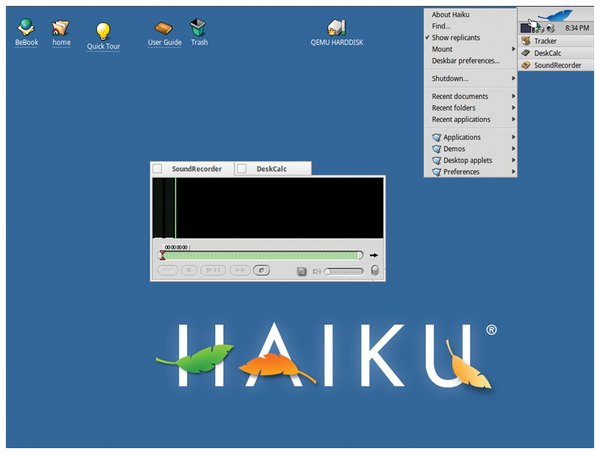This screenshot has width=600, height=454.
Task: Click the stop button in SoundRecorder
Action: coord(189,270)
